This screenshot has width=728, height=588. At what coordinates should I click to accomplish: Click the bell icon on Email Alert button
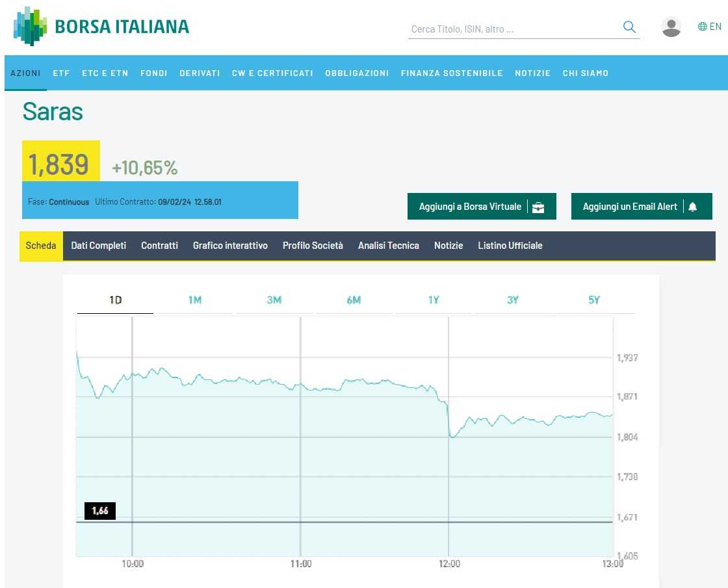pyautogui.click(x=692, y=207)
